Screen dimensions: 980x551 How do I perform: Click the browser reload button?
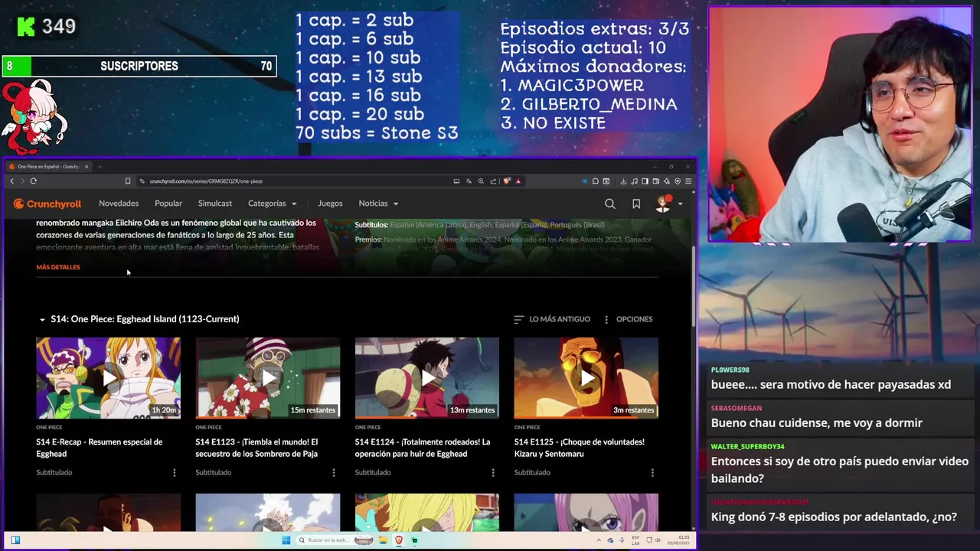click(x=34, y=181)
